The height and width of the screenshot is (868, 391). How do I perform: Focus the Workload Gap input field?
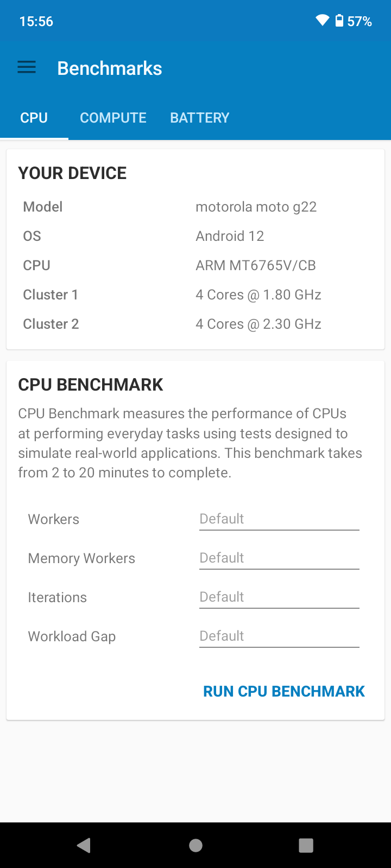(279, 636)
